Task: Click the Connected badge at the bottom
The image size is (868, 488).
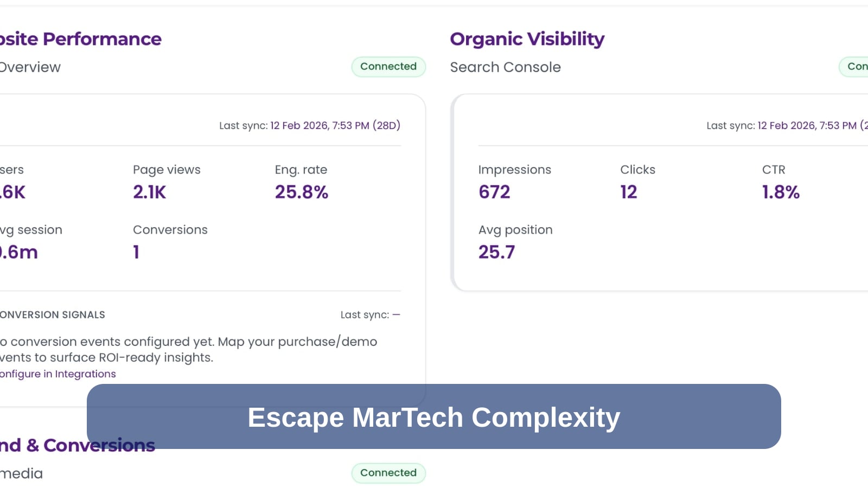Action: pos(388,473)
